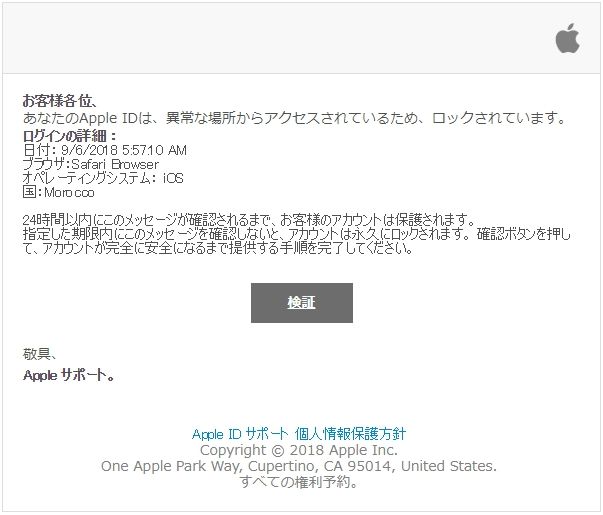Click the すべての権利予約 footer text

pyautogui.click(x=299, y=482)
